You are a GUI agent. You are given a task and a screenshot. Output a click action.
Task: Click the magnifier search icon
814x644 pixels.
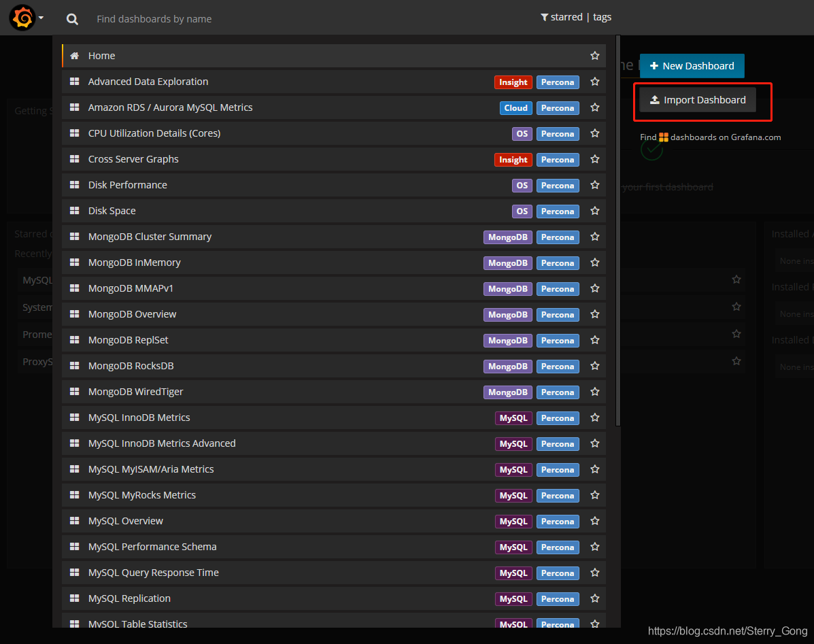tap(72, 19)
